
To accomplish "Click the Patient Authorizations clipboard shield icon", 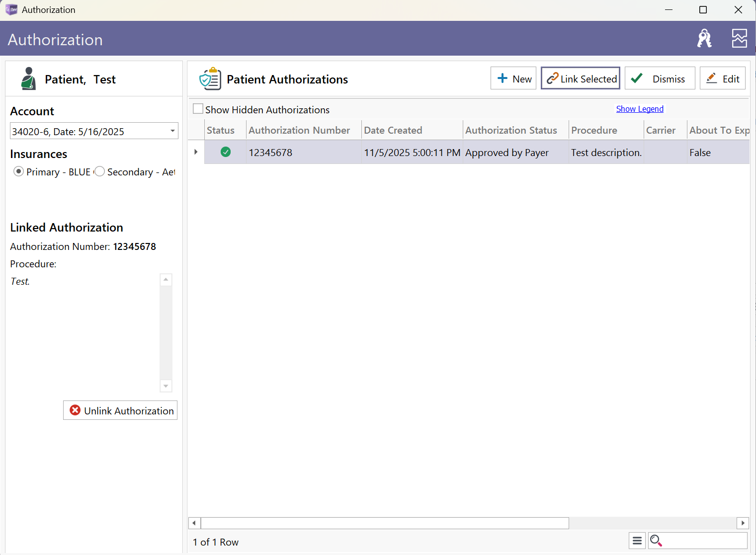I will 210,79.
